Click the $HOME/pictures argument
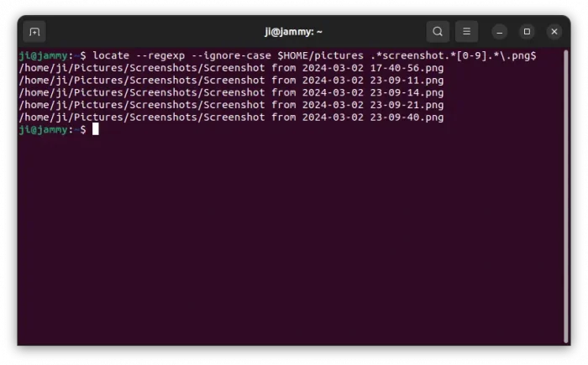 pos(321,55)
